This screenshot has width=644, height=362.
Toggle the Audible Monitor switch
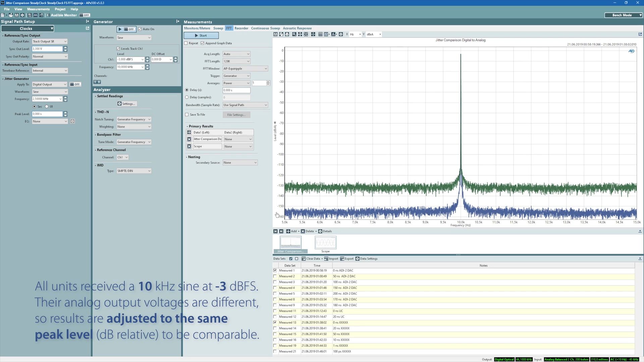pos(85,15)
